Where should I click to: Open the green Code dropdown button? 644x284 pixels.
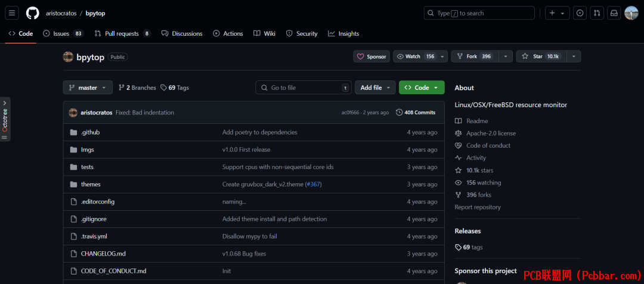click(x=422, y=88)
